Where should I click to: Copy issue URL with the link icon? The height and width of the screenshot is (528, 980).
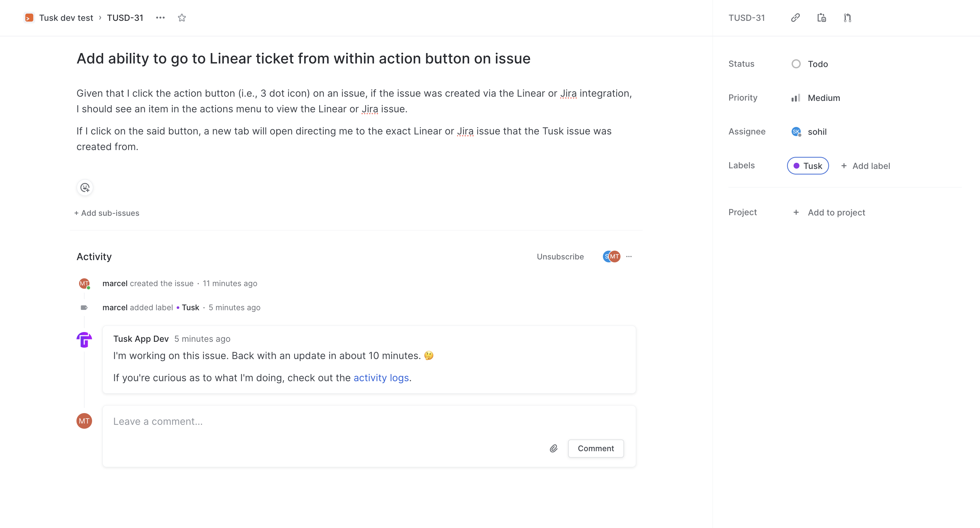pos(795,18)
